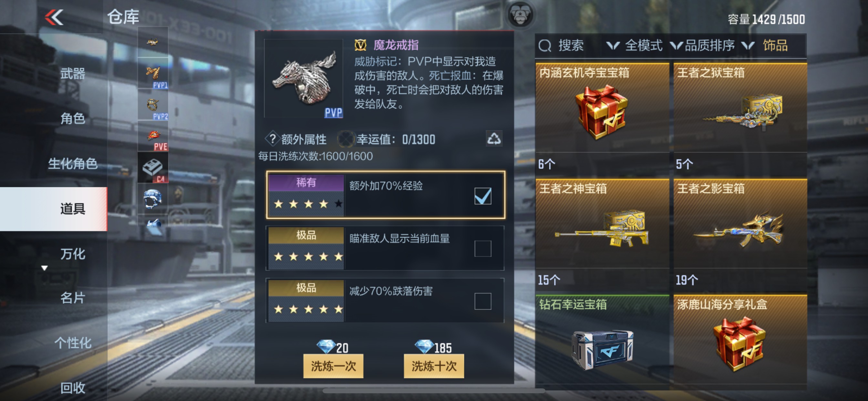868x401 pixels.
Task: Check the 瞄准敌人显示当前血量 attribute checkbox
Action: tap(483, 249)
